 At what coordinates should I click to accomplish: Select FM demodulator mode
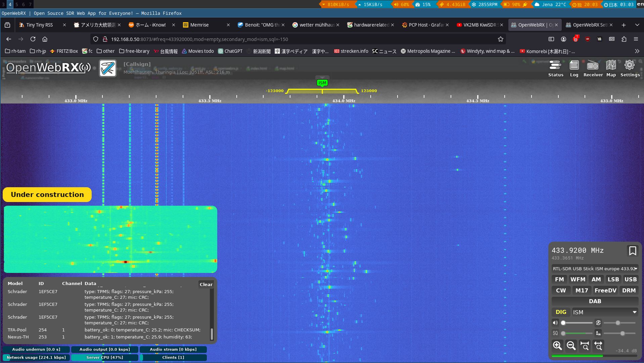coord(559,279)
